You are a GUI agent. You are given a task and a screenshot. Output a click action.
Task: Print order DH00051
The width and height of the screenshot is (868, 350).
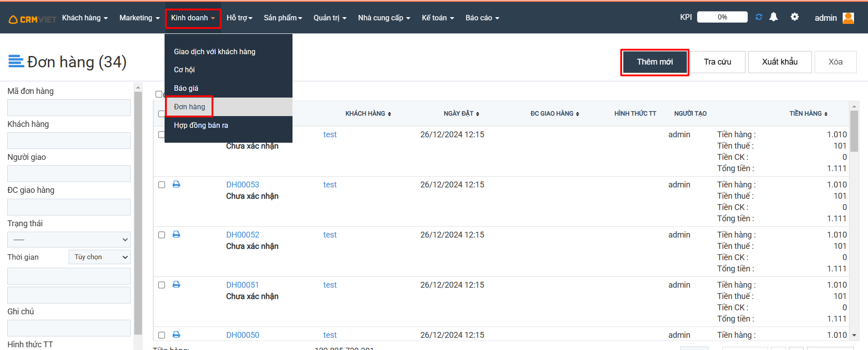[176, 285]
